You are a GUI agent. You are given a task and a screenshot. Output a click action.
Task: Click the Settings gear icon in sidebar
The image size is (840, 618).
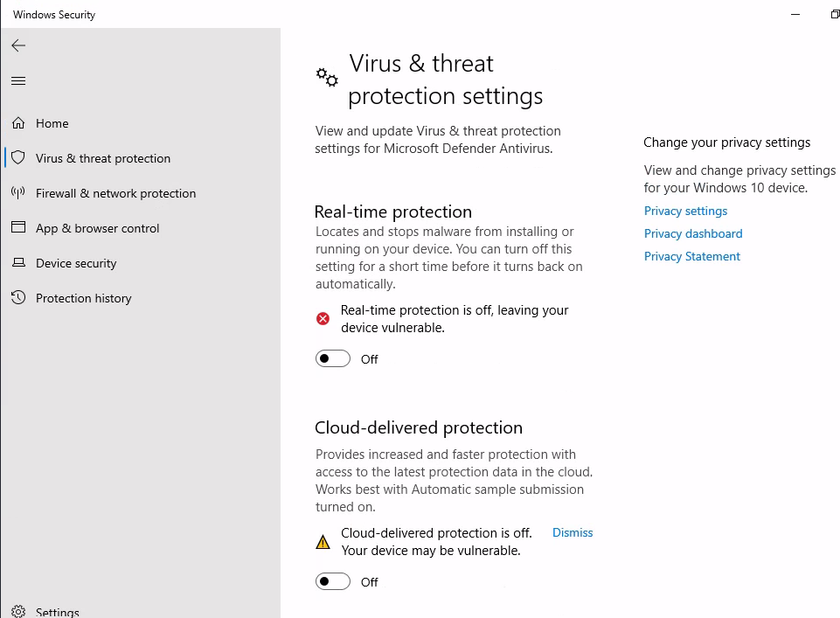(18, 612)
